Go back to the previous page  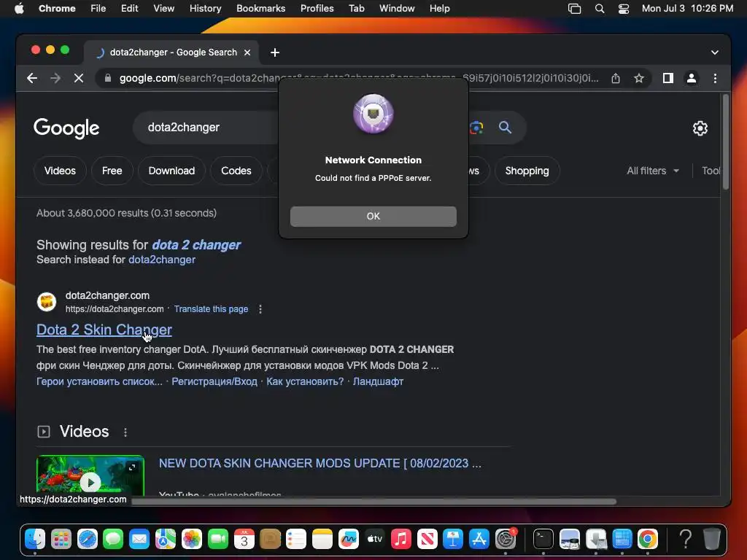point(32,78)
